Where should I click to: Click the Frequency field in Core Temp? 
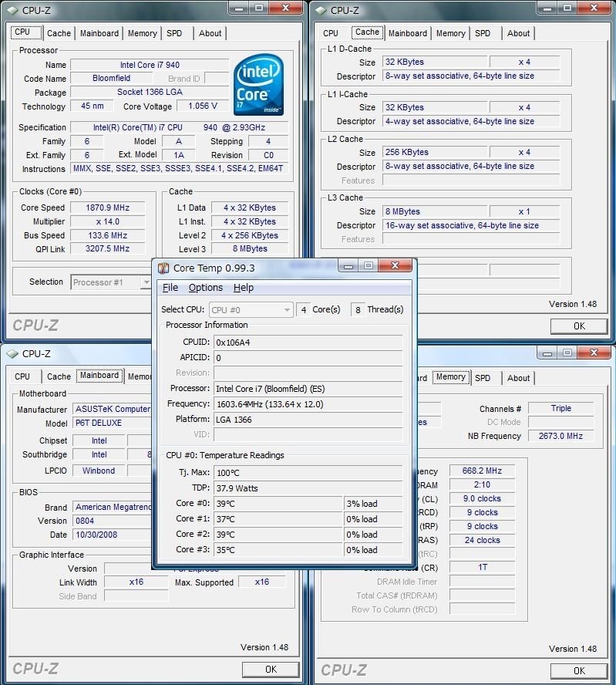point(308,404)
